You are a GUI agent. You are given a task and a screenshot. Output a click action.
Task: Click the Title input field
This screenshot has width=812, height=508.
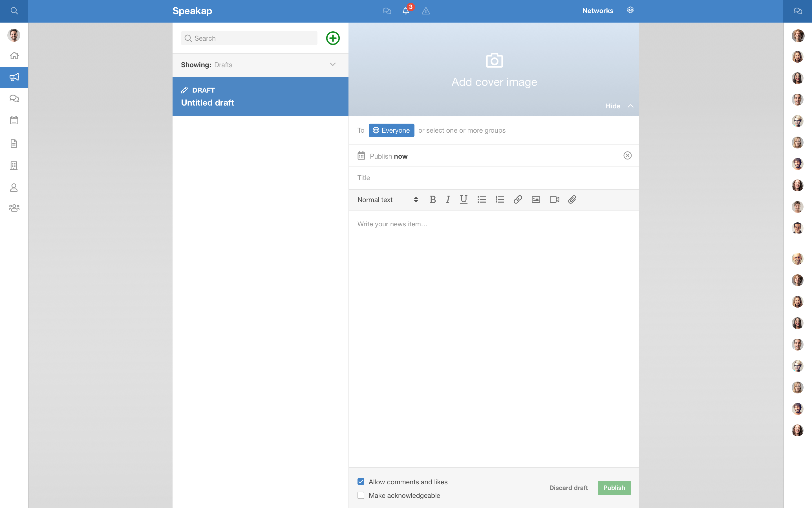click(x=494, y=178)
